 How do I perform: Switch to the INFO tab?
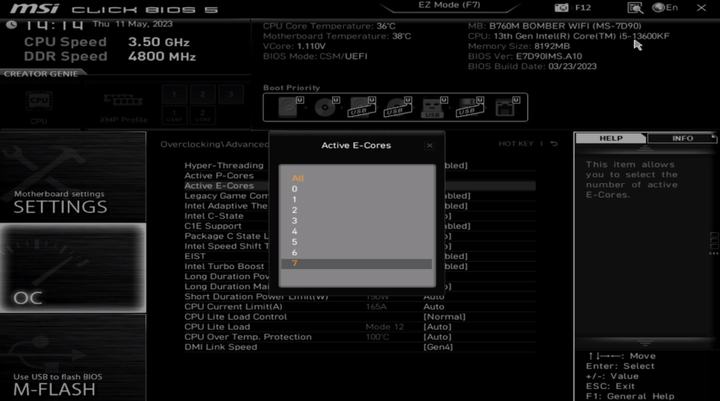pos(682,138)
